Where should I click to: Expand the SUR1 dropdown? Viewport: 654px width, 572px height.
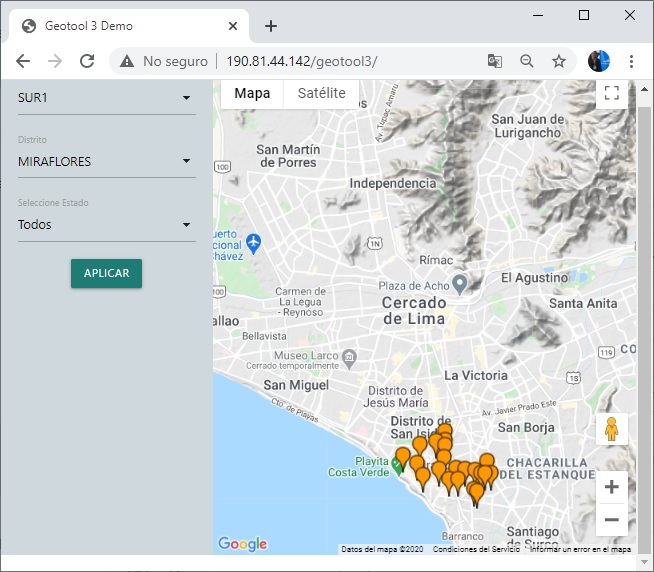106,98
